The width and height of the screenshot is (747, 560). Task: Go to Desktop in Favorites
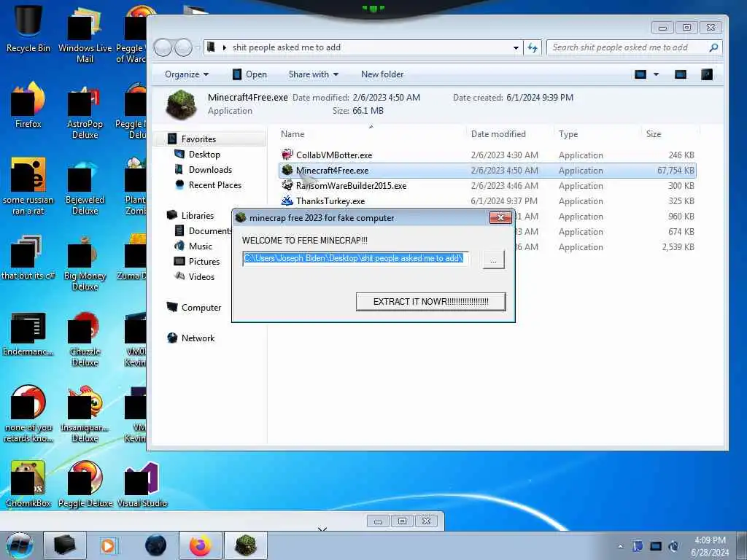[x=204, y=155]
